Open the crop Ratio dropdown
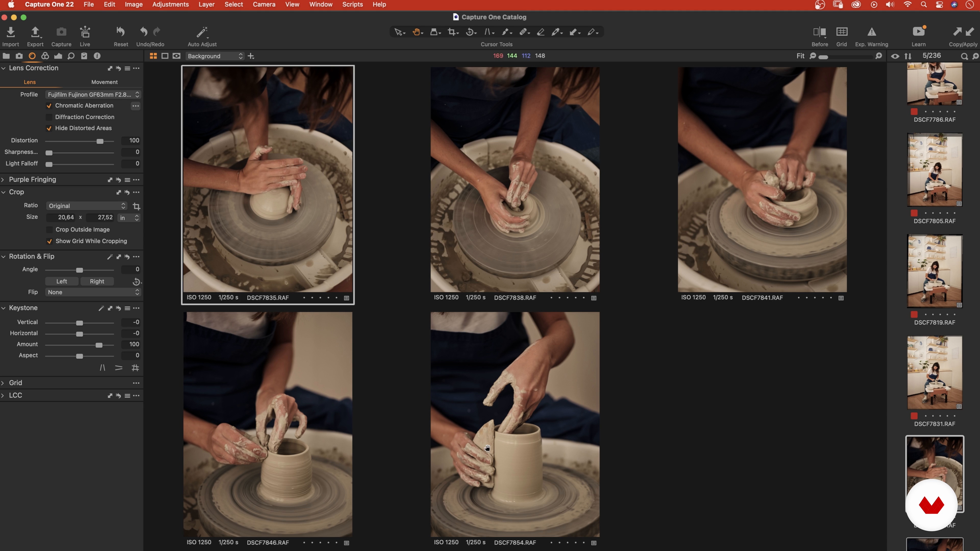 86,206
